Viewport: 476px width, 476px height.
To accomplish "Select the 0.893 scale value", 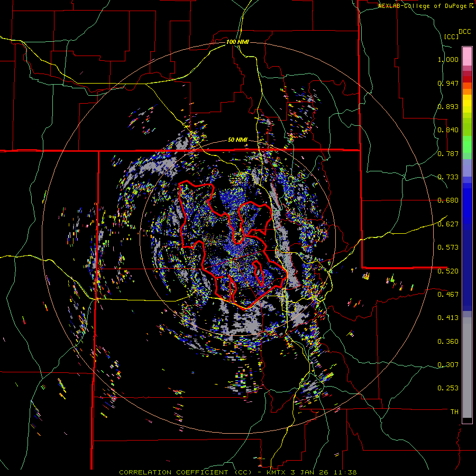I will point(448,106).
